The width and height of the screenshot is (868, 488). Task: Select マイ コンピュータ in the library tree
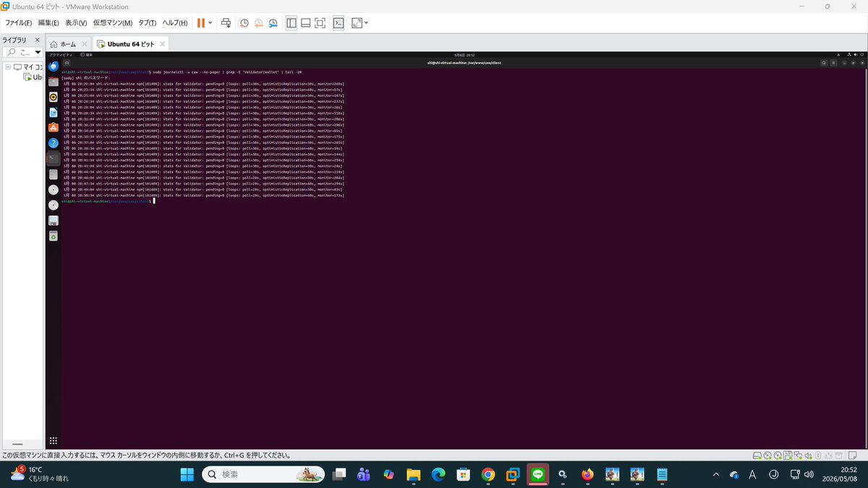pyautogui.click(x=27, y=67)
